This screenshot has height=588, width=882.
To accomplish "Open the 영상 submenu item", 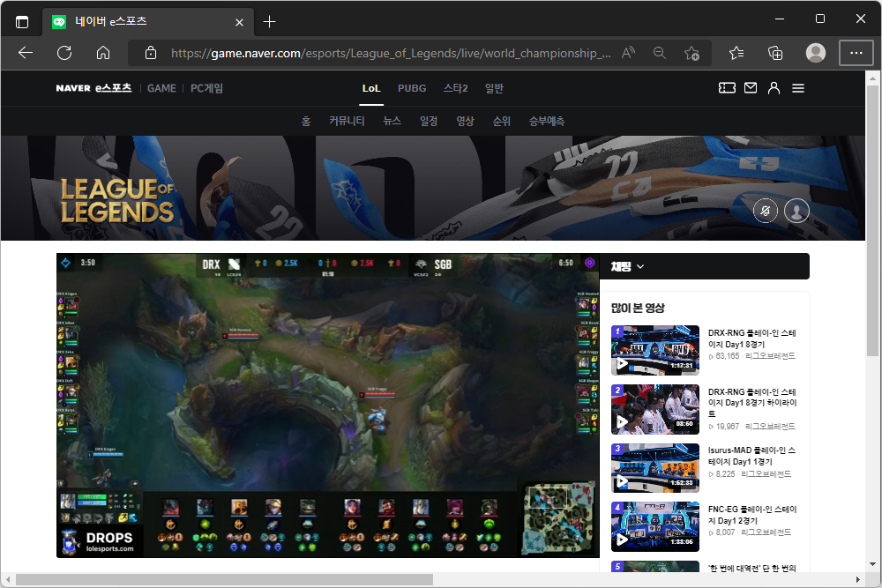I will 465,121.
